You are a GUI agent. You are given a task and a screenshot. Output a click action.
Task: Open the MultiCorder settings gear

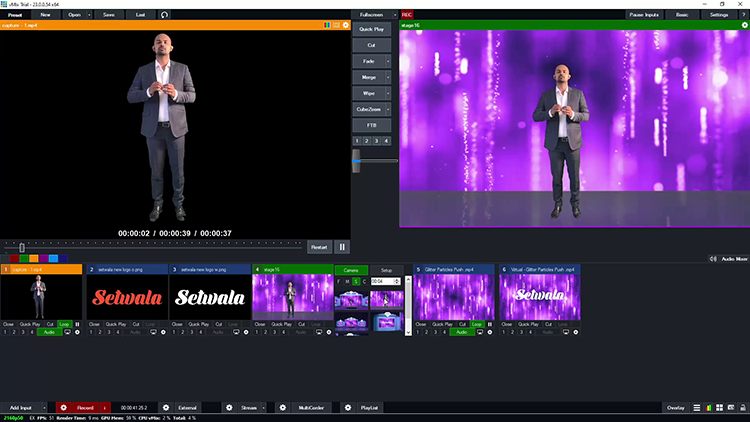282,408
